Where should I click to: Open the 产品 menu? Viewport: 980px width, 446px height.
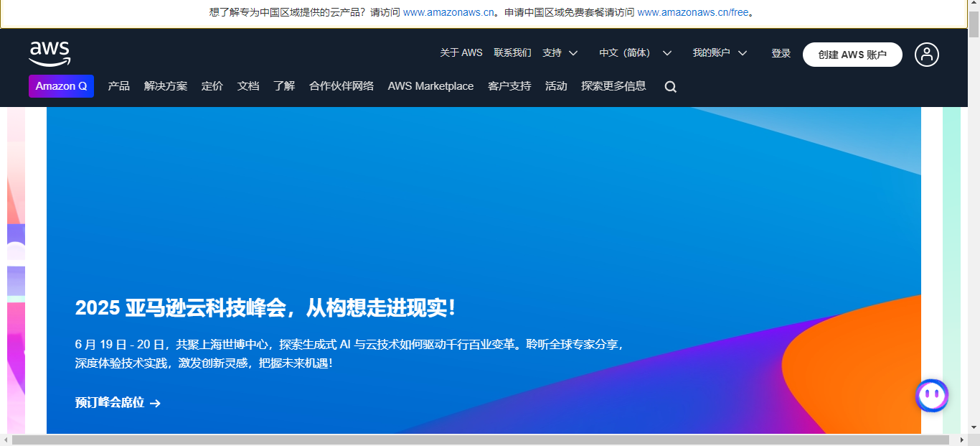tap(118, 85)
